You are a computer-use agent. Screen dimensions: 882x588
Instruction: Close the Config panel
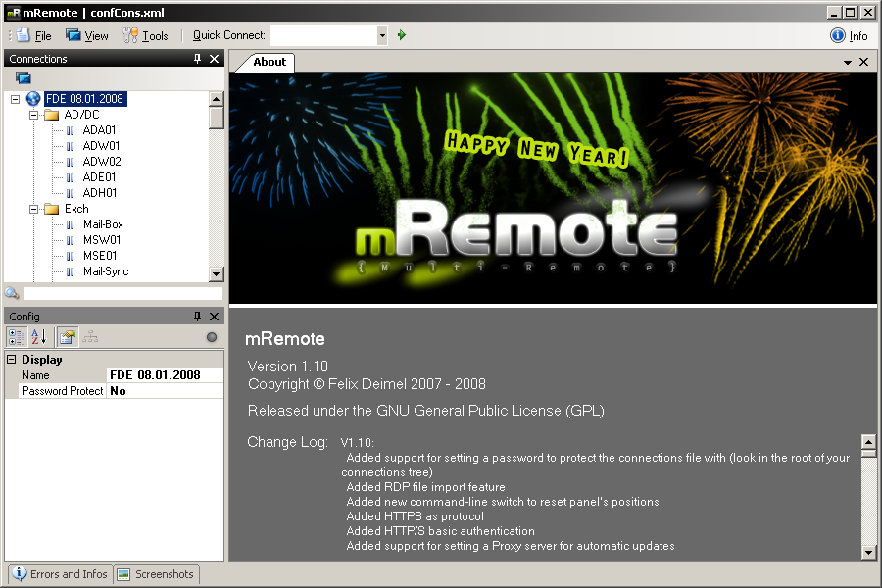(215, 317)
